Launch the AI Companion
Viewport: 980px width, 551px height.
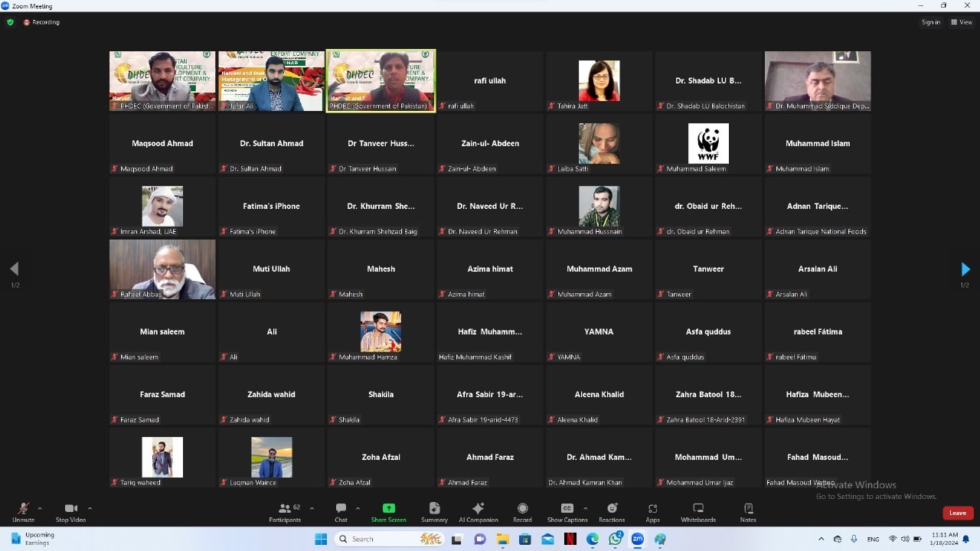tap(478, 511)
